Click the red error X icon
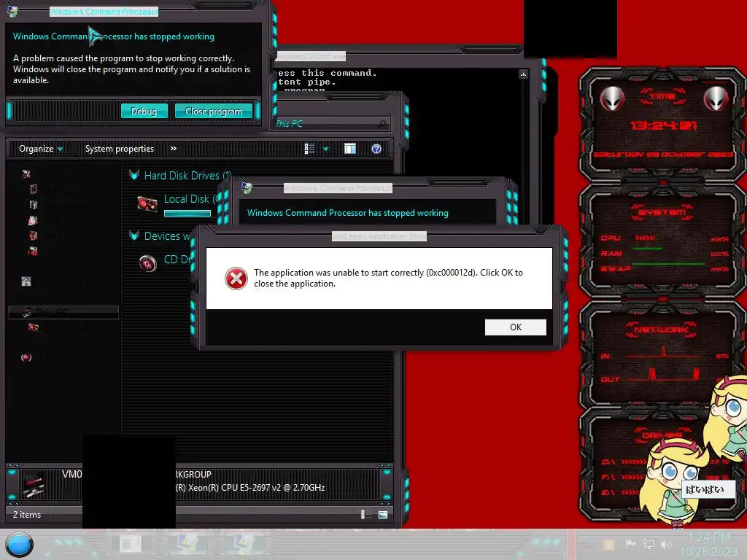Viewport: 747px width, 560px height. [236, 279]
